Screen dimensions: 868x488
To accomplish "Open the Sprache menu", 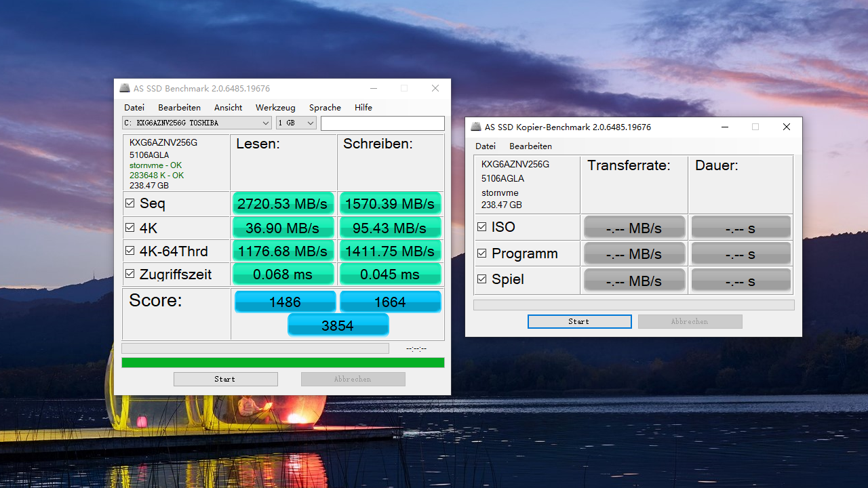I will point(324,107).
